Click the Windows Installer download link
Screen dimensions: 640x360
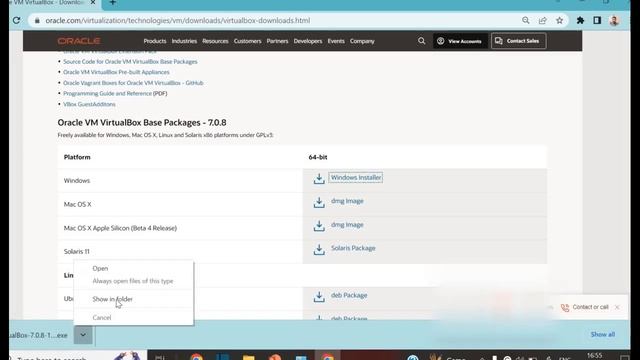click(356, 178)
